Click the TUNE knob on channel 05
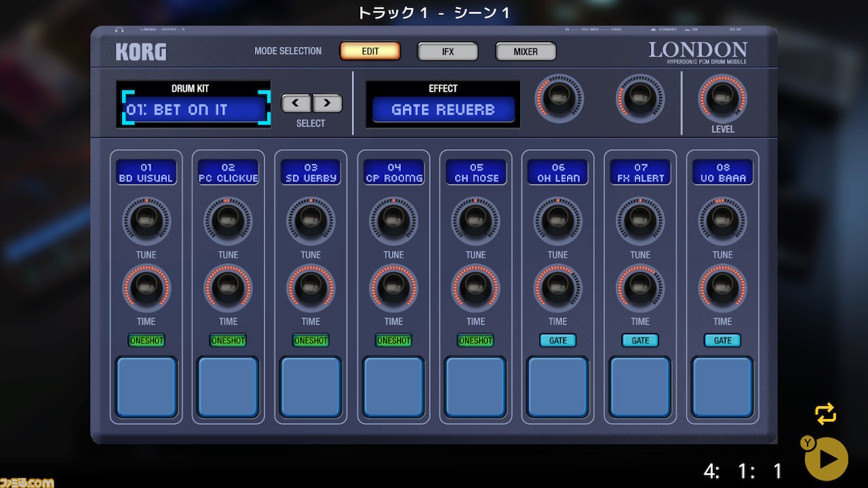Image resolution: width=868 pixels, height=488 pixels. pyautogui.click(x=476, y=221)
